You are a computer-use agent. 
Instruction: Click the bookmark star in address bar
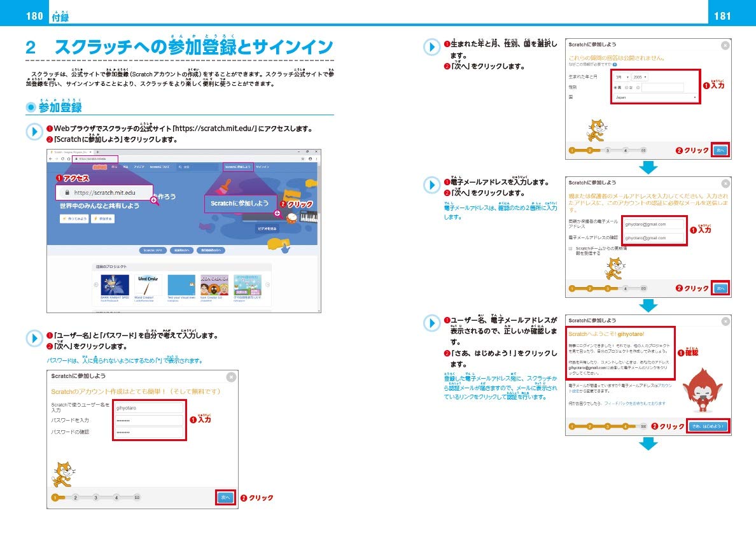pos(301,158)
